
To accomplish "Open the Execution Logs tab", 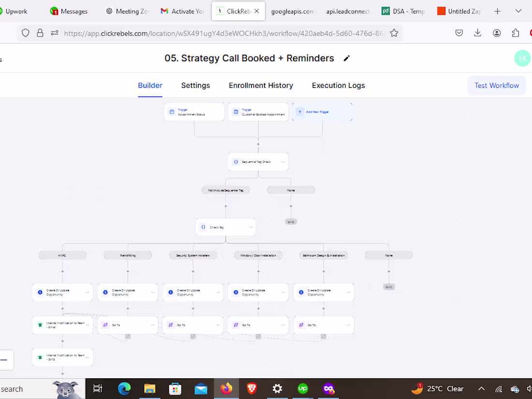I will pos(338,85).
